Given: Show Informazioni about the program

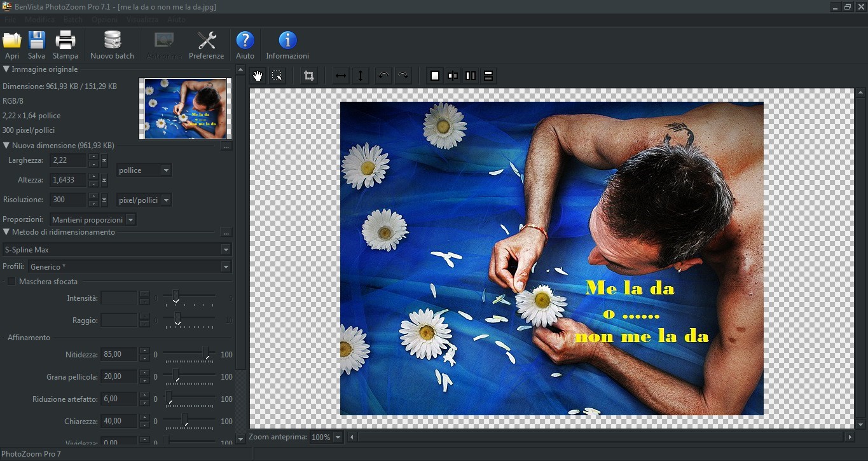Looking at the screenshot, I should tap(287, 45).
